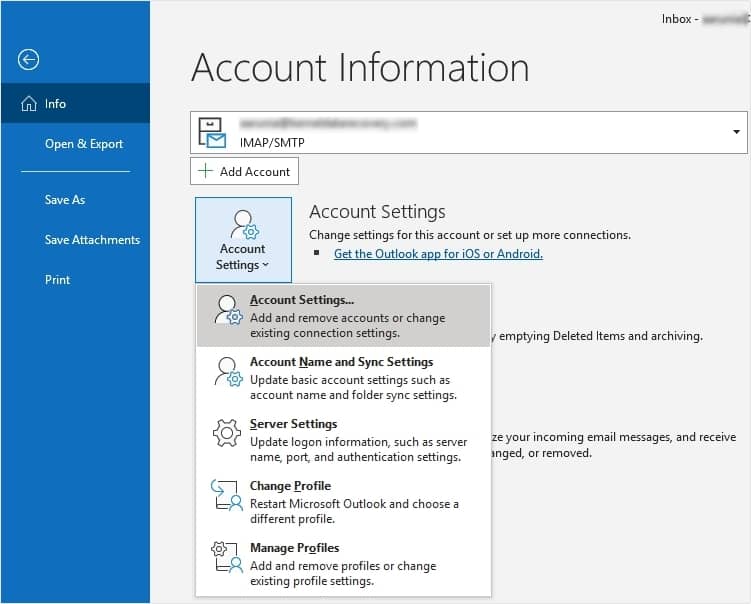Select Print in the sidebar
Screen dimensions: 751x604
click(x=57, y=280)
